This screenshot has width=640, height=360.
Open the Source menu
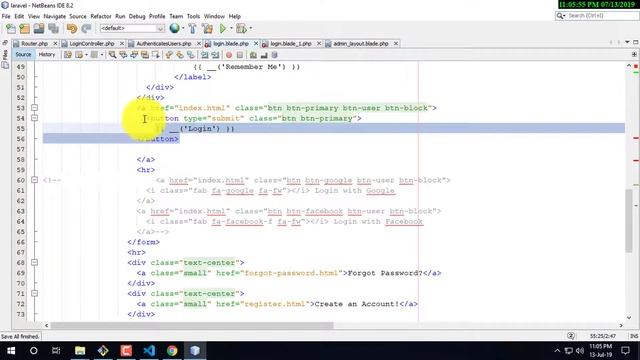click(78, 16)
